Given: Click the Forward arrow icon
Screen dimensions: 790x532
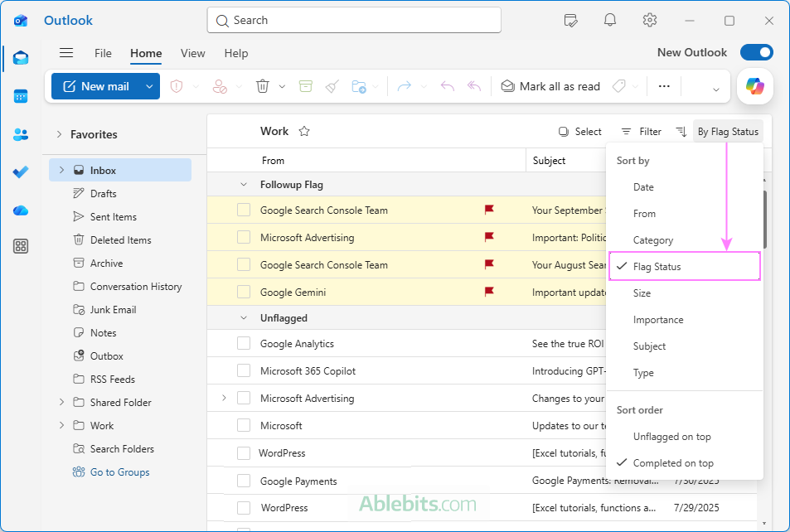Looking at the screenshot, I should [404, 87].
